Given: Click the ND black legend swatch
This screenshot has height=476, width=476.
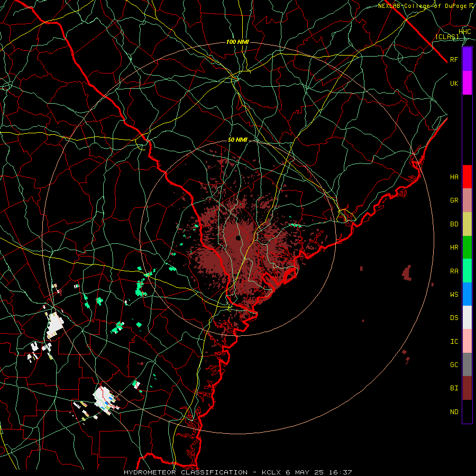Looking at the screenshot, I should point(467,411).
